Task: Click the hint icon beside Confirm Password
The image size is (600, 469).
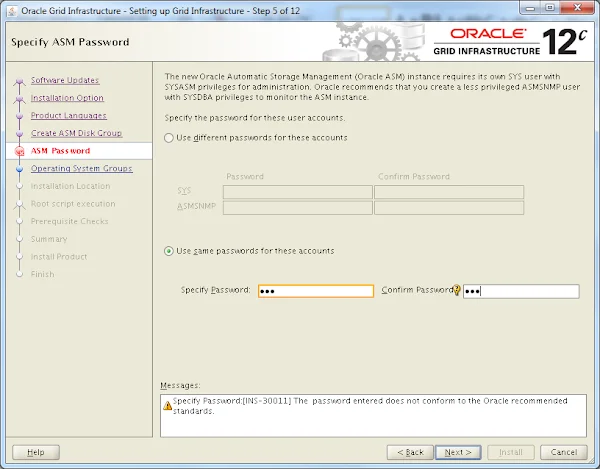Action: 457,290
